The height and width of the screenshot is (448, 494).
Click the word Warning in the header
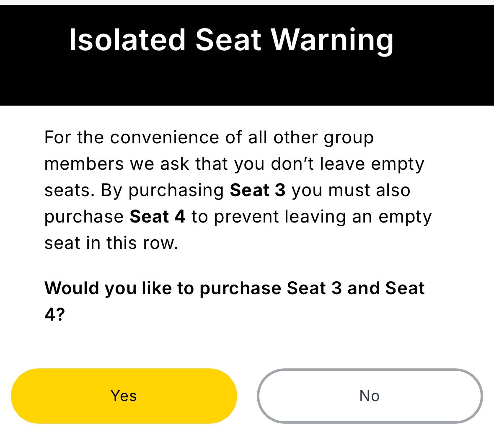click(x=332, y=41)
